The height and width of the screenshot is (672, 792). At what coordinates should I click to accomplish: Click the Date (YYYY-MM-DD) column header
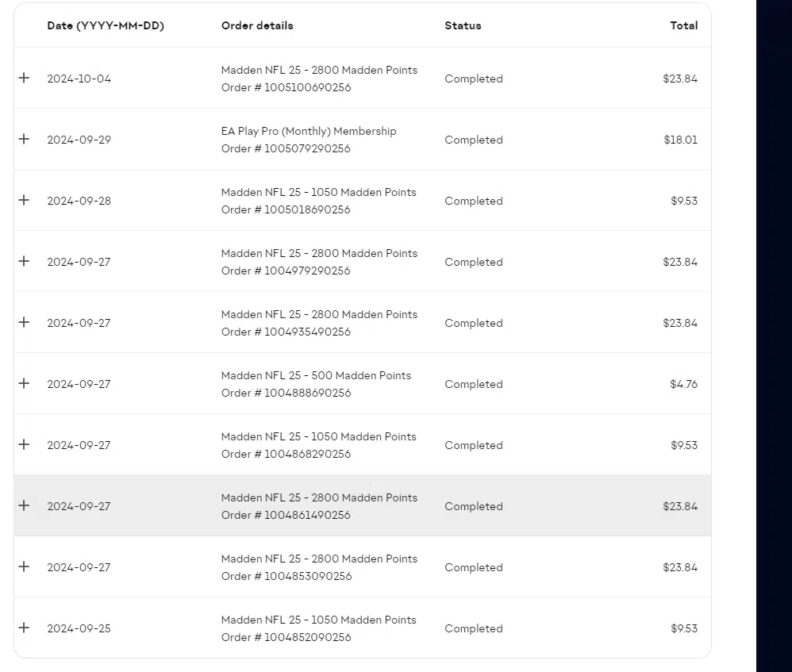pyautogui.click(x=106, y=25)
